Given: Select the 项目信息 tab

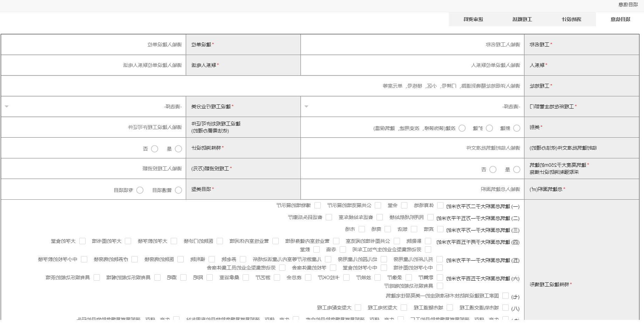Looking at the screenshot, I should (620, 19).
